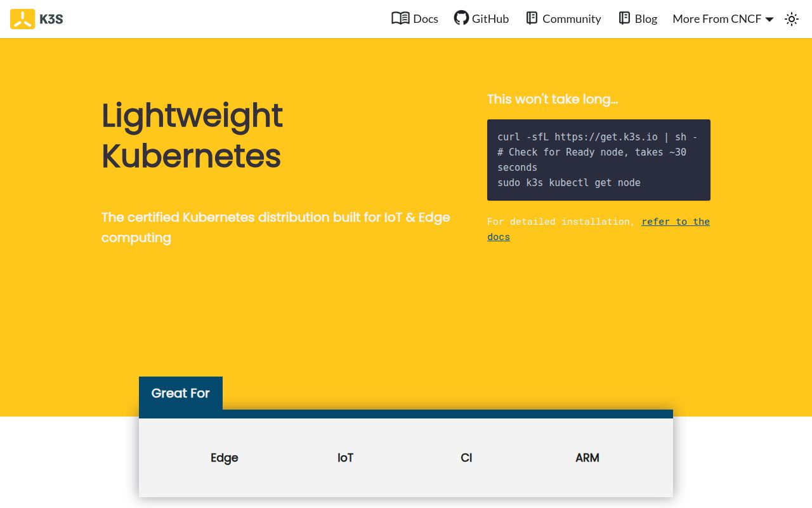Click the Community notebook icon

click(x=532, y=18)
